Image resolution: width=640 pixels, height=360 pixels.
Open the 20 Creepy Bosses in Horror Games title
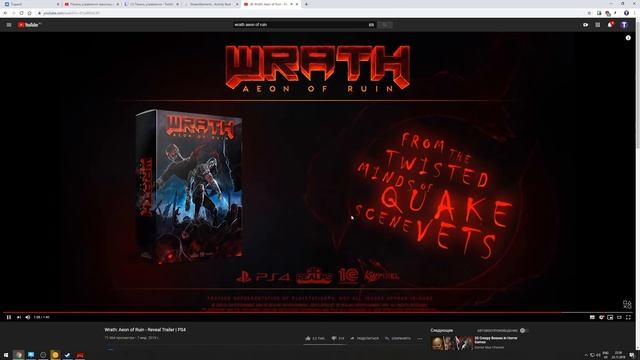496,340
